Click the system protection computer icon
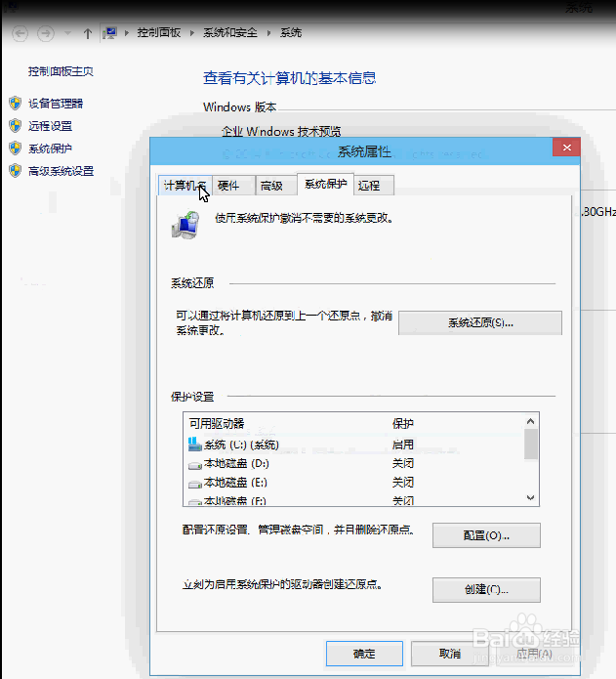616x679 pixels. (185, 225)
